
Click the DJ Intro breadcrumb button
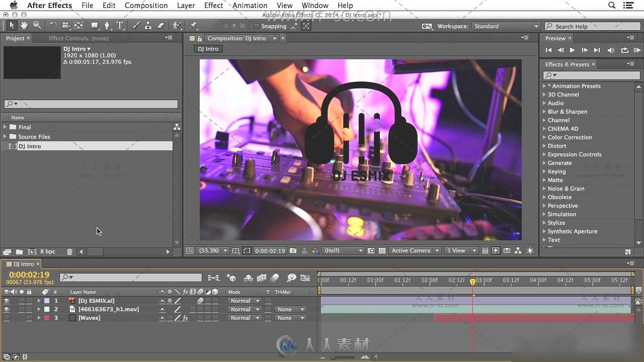coord(208,49)
